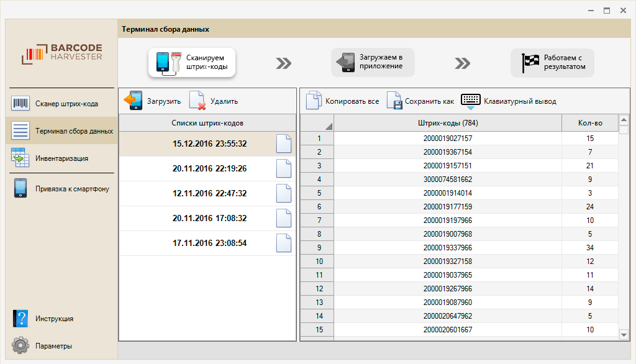Select barcode cell 3000074581662

[x=448, y=180]
